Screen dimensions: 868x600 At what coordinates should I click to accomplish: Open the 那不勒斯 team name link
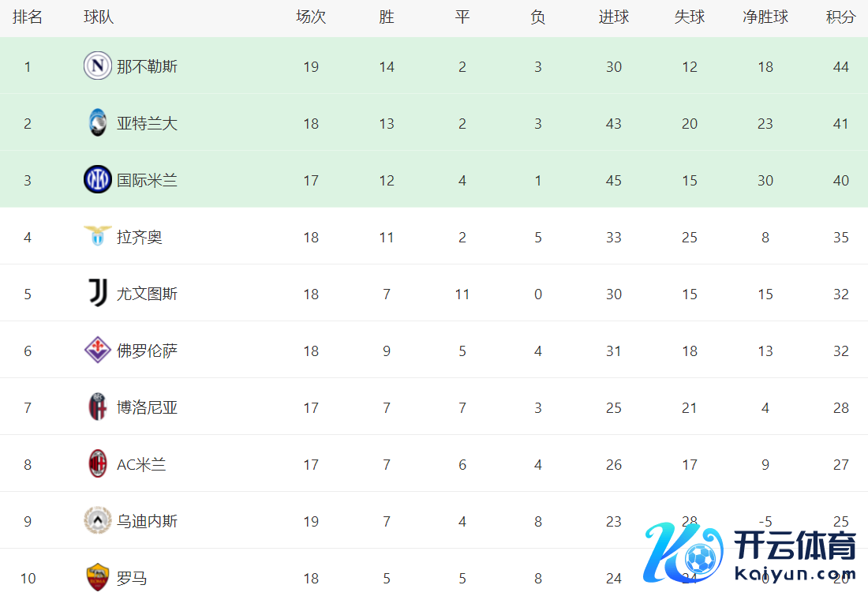[x=147, y=66]
